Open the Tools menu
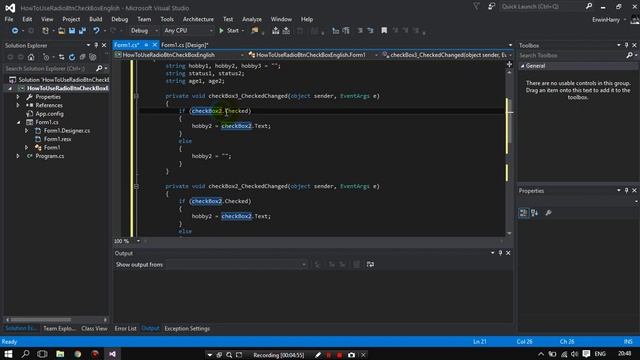This screenshot has width=640, height=360. coord(167,19)
